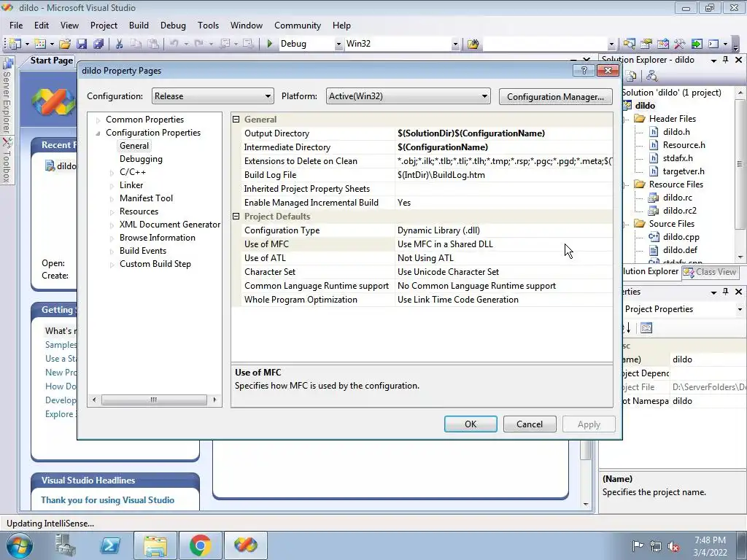Collapse the Project Defaults property section

click(236, 217)
